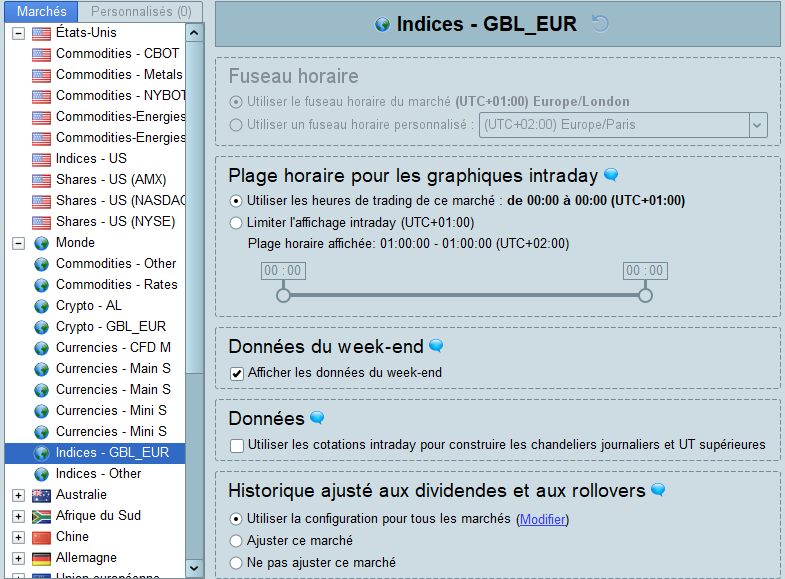785x579 pixels.
Task: Select Ajuster ce marché radio button
Action: click(x=235, y=541)
